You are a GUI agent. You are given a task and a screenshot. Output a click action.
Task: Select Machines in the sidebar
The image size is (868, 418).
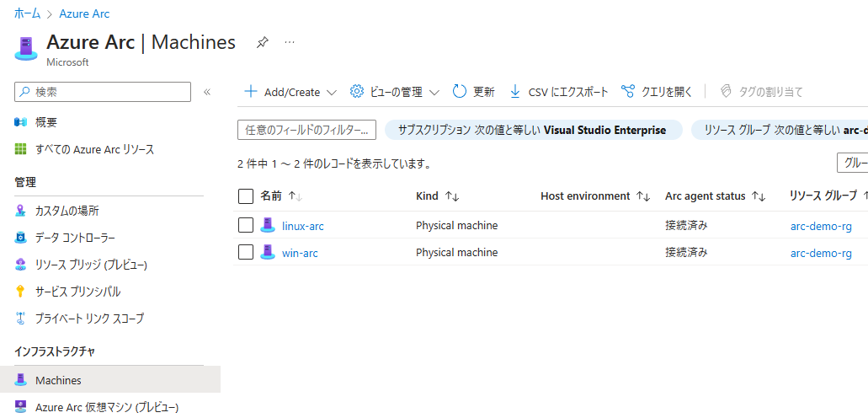[x=58, y=380]
